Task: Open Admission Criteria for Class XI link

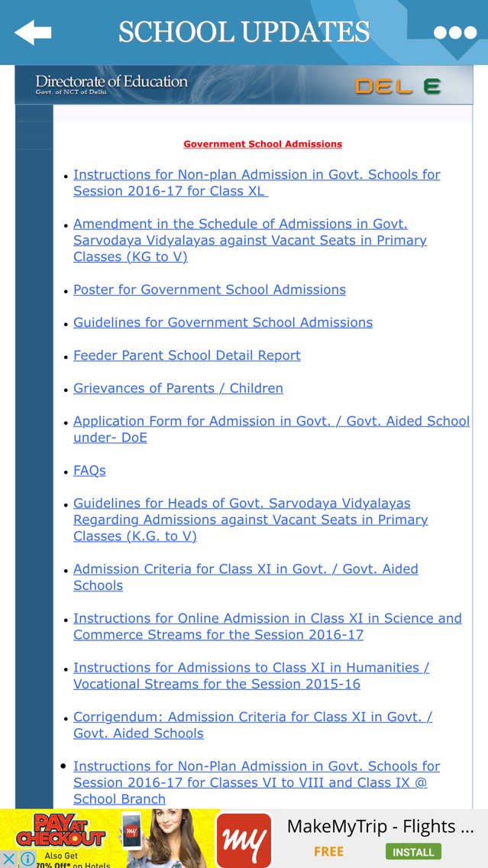Action: point(246,577)
